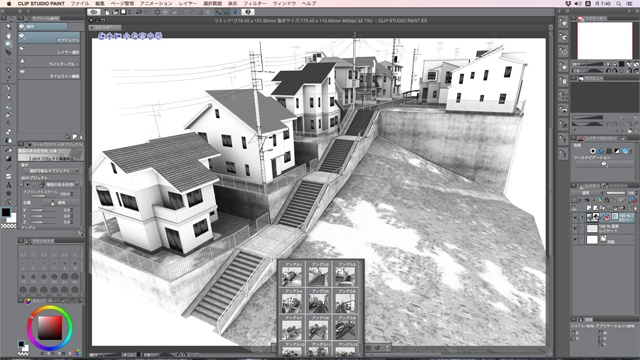Select the Figure line tool

click(8, 168)
